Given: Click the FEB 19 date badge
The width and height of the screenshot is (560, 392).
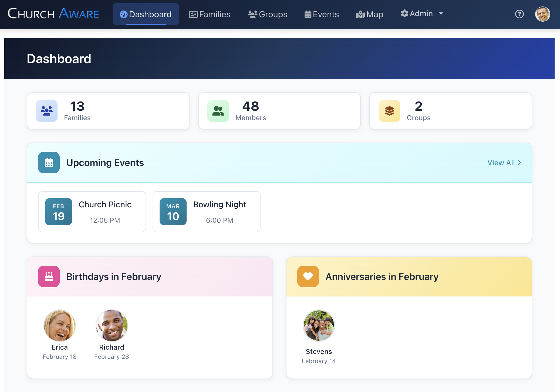Looking at the screenshot, I should point(59,212).
